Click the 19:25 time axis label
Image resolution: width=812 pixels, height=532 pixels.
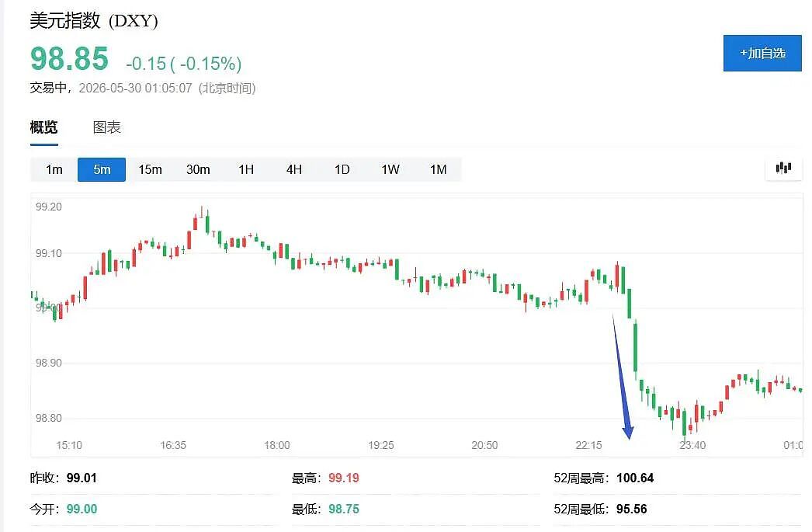tap(381, 445)
